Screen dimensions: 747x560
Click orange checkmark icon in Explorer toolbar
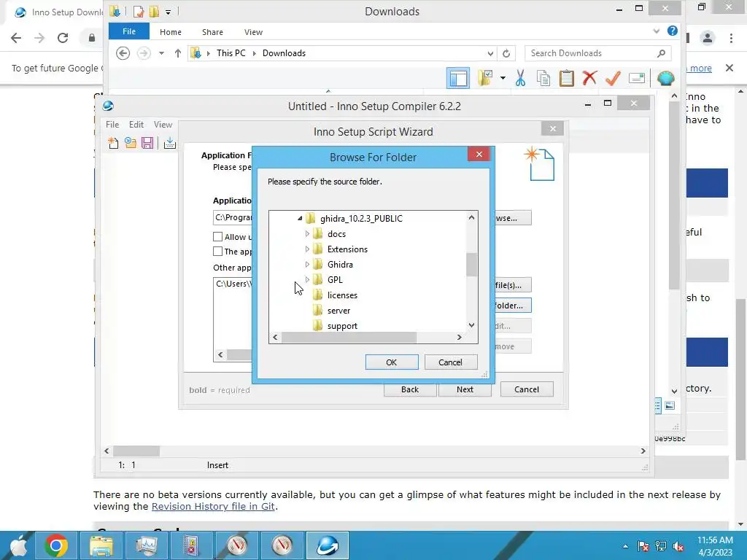point(613,78)
